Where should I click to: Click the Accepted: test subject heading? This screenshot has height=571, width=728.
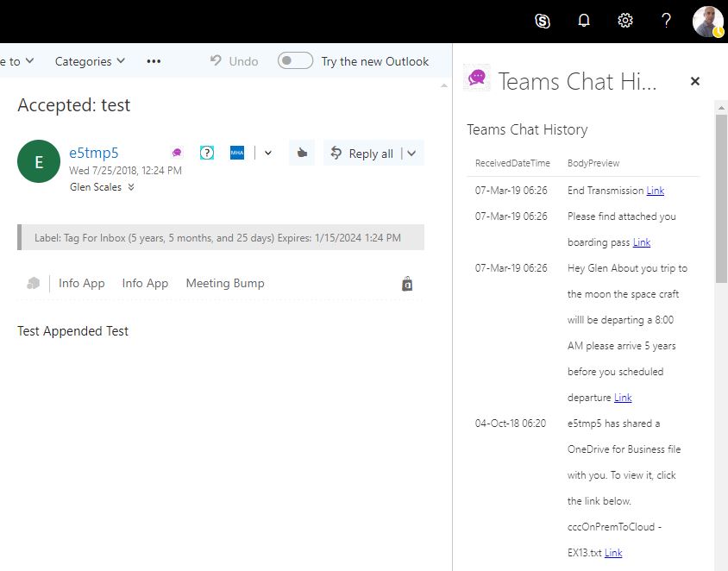[x=74, y=105]
